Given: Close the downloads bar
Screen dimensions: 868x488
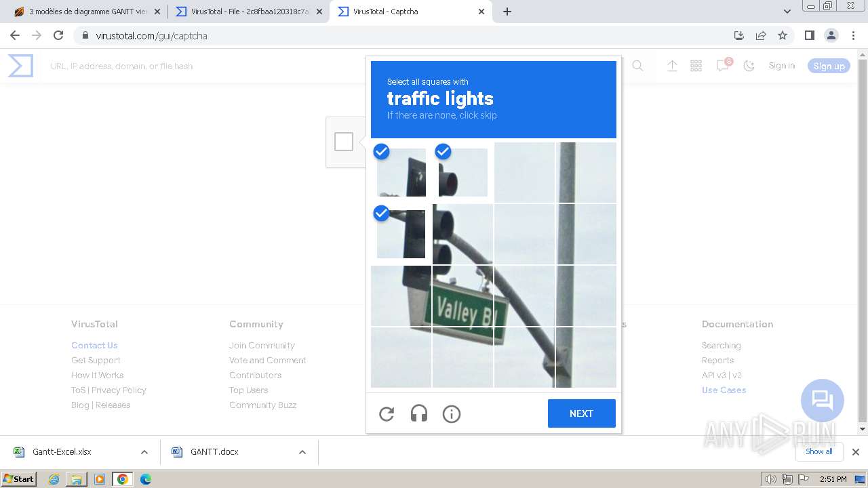Looking at the screenshot, I should (855, 452).
